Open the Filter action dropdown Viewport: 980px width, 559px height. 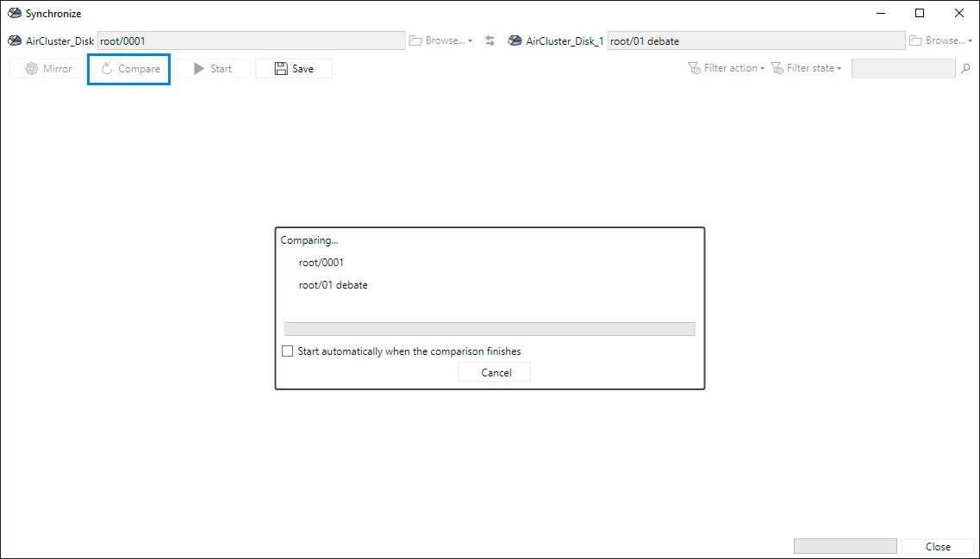[727, 68]
